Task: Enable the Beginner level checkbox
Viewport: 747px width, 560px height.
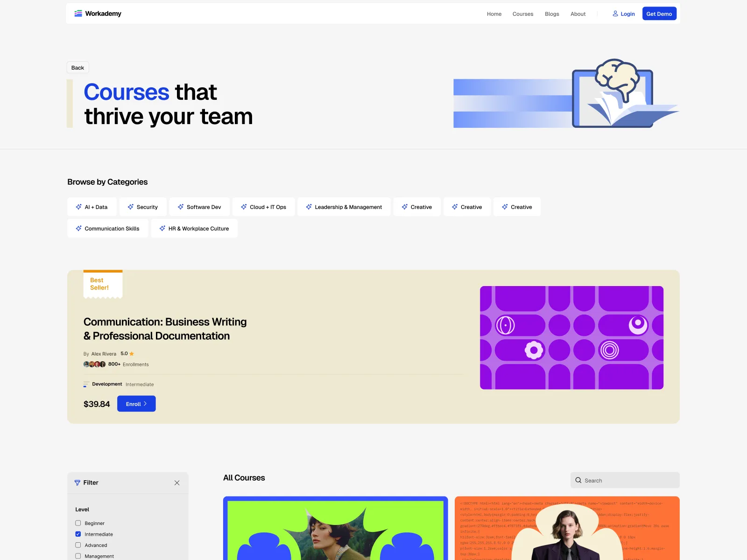Action: pyautogui.click(x=78, y=523)
